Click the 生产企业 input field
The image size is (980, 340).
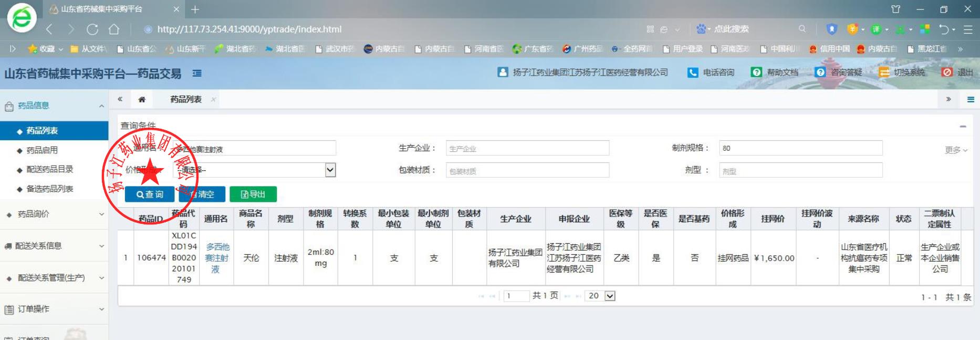tap(527, 148)
